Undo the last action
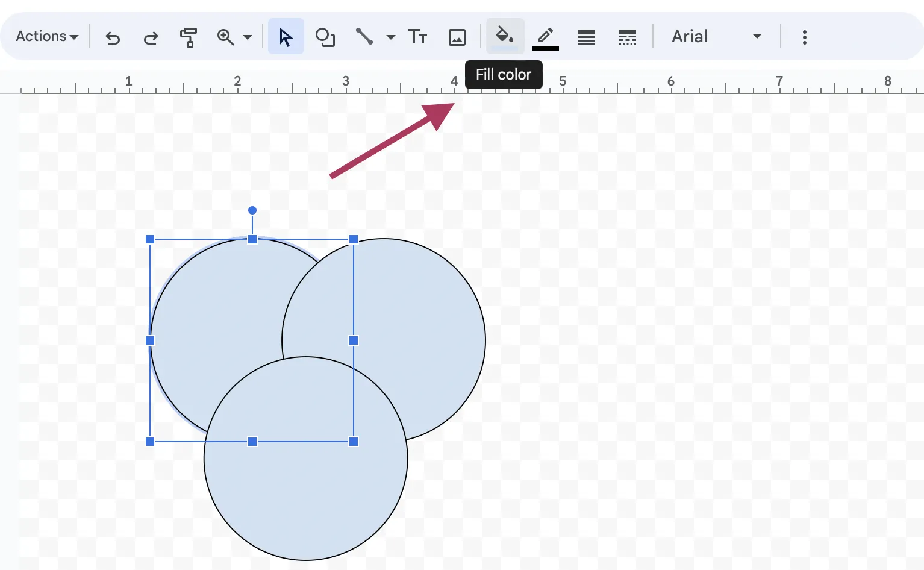 [x=113, y=37]
